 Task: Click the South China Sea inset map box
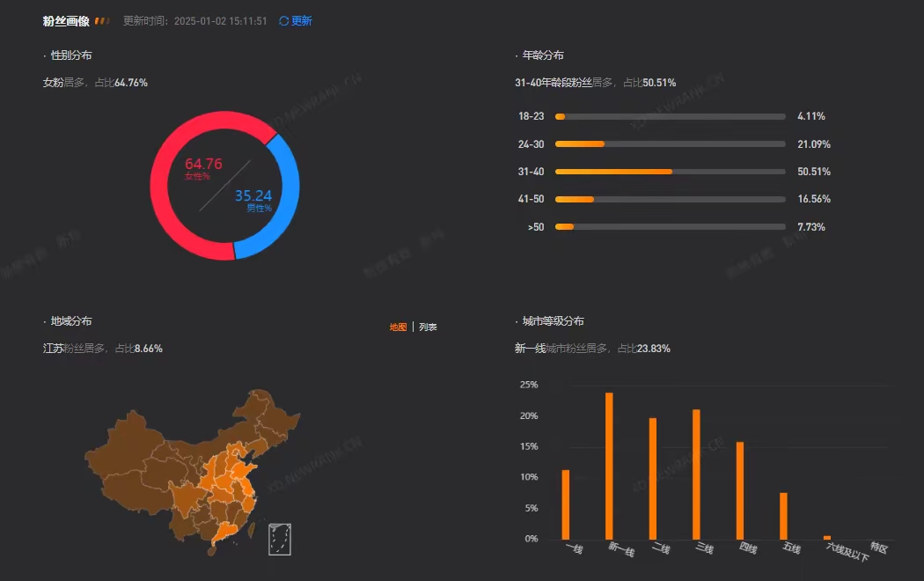pos(279,538)
